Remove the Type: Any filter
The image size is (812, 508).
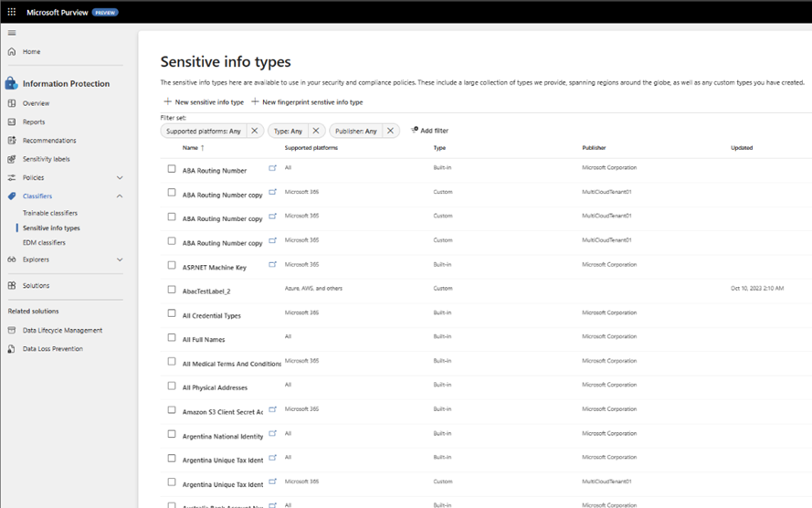316,131
